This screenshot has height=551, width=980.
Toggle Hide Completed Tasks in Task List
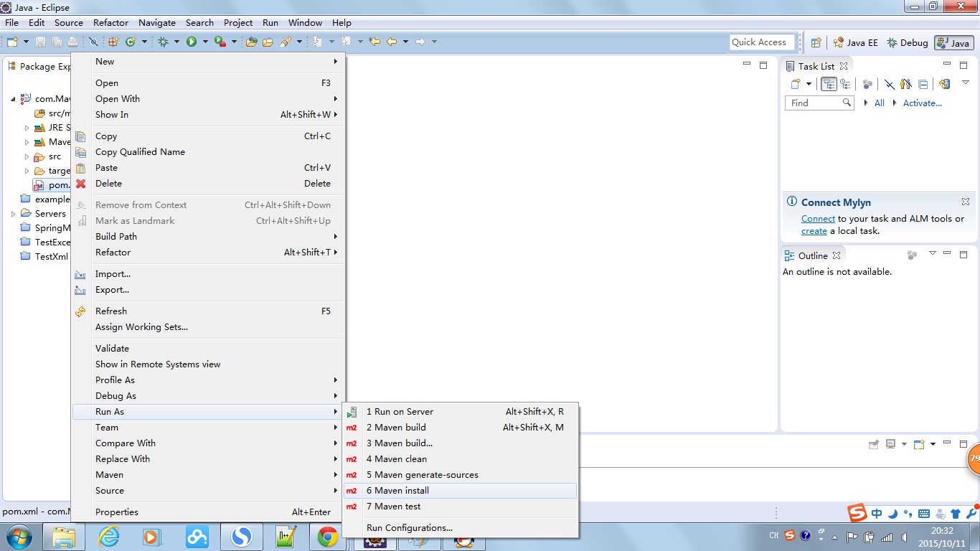889,84
